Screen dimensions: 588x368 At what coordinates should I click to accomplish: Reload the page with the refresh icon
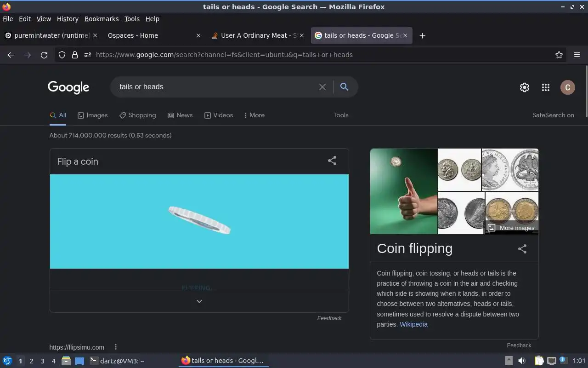pyautogui.click(x=44, y=55)
